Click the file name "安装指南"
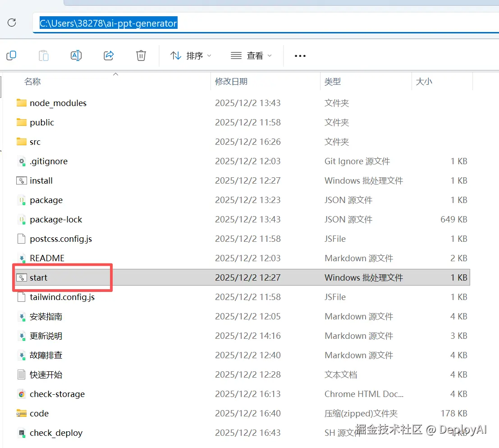 coord(46,317)
